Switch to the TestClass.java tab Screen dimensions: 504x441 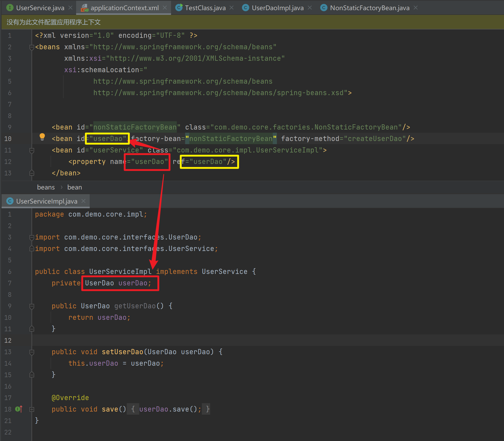205,8
